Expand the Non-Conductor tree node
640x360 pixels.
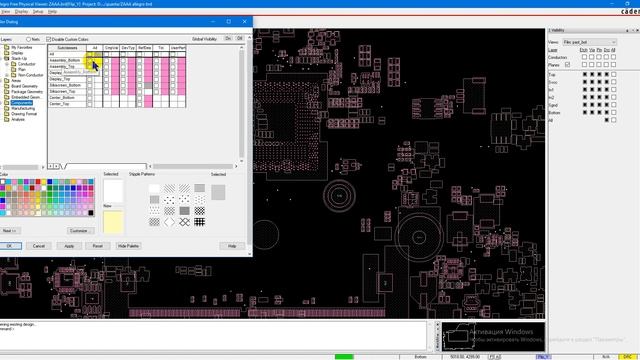click(7, 75)
